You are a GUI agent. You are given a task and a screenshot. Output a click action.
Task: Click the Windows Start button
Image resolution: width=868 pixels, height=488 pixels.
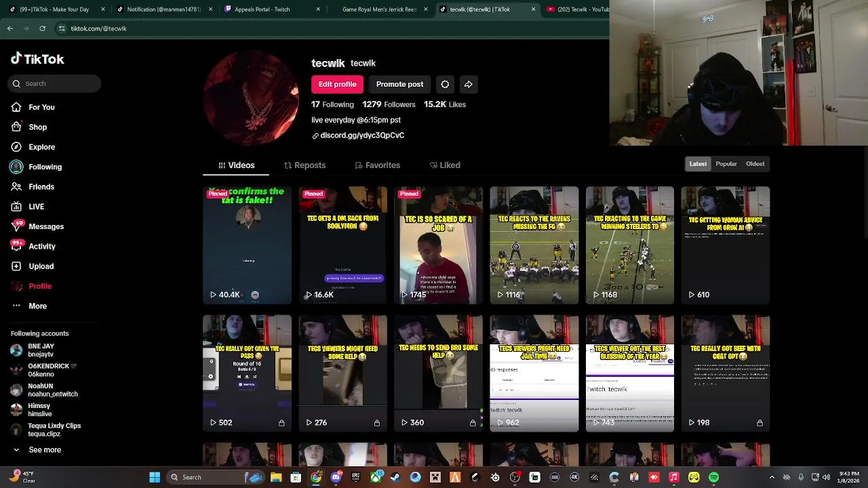point(155,477)
